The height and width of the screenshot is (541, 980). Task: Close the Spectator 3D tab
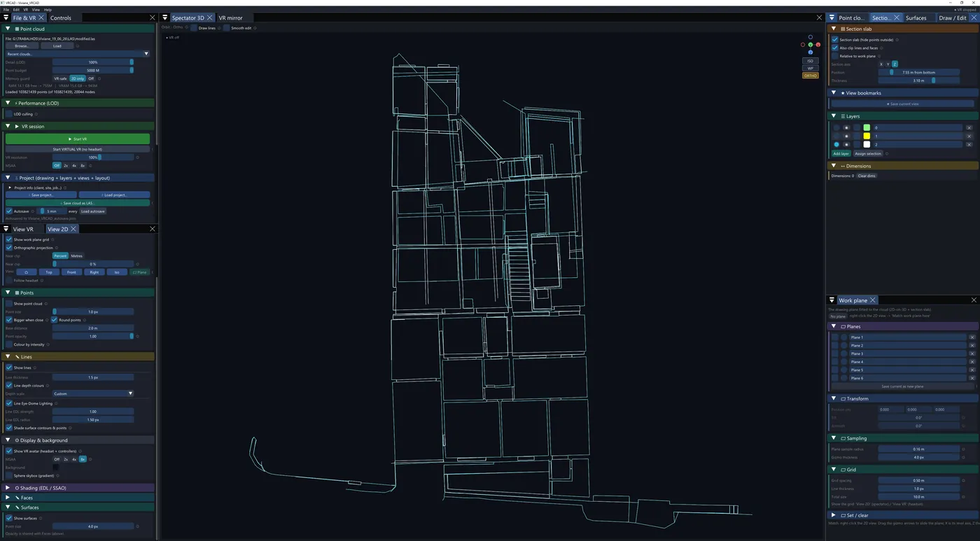point(210,17)
